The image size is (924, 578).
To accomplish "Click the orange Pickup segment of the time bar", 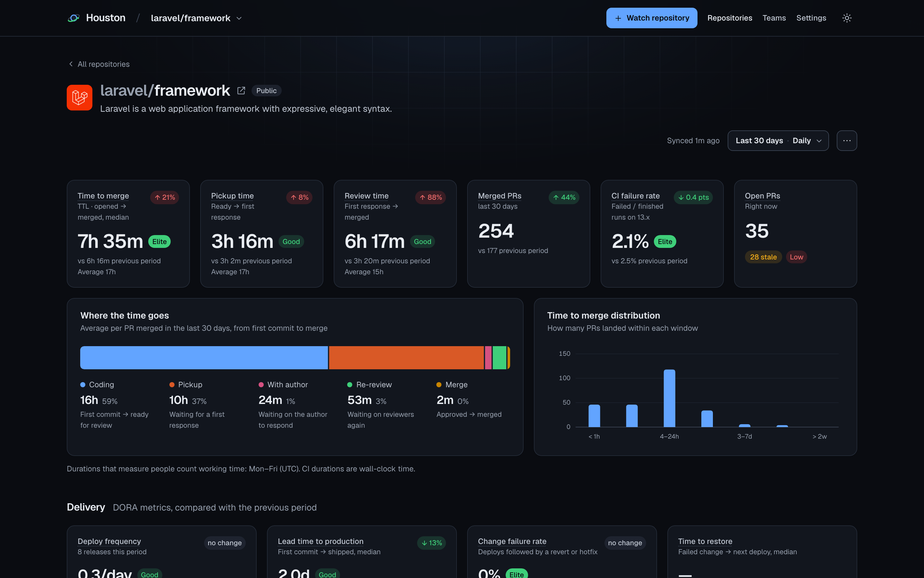I will (x=406, y=357).
